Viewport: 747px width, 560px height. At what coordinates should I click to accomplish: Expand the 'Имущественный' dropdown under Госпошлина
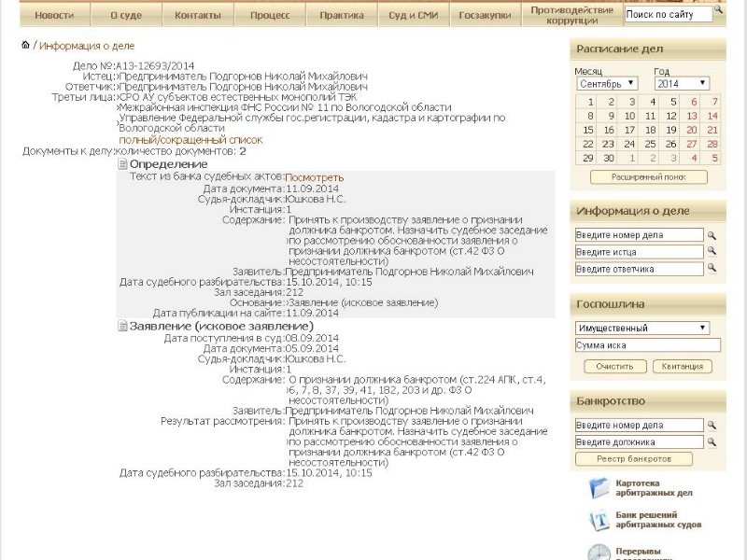coord(641,329)
